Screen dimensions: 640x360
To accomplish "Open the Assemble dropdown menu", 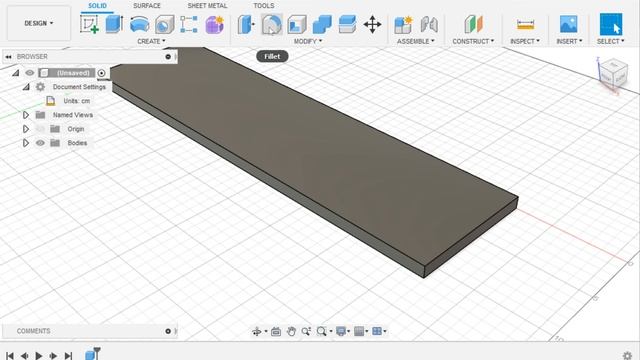I will (416, 41).
